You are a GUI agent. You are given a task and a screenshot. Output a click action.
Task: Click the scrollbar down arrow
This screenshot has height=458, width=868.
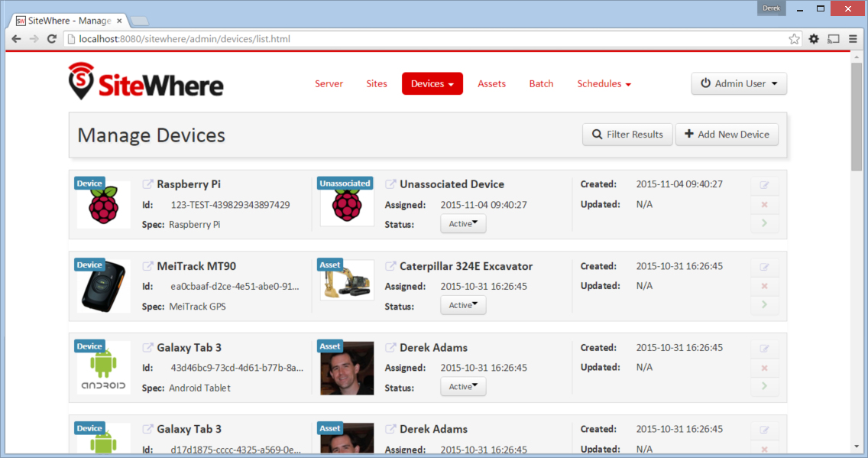(857, 447)
